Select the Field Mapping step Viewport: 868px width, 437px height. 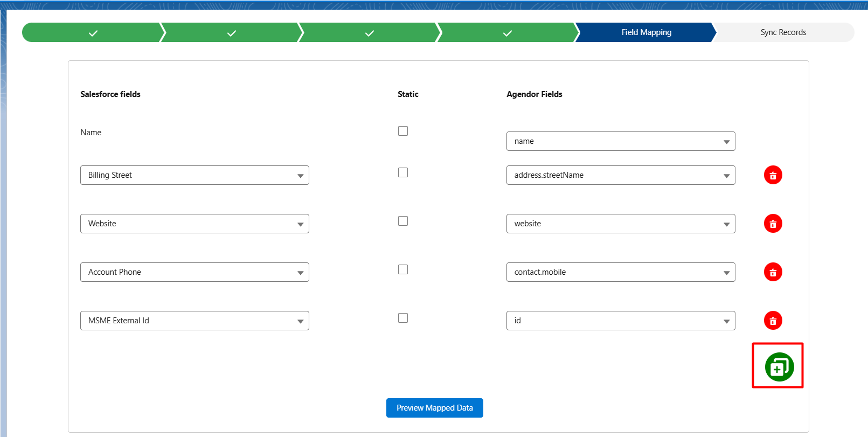646,32
